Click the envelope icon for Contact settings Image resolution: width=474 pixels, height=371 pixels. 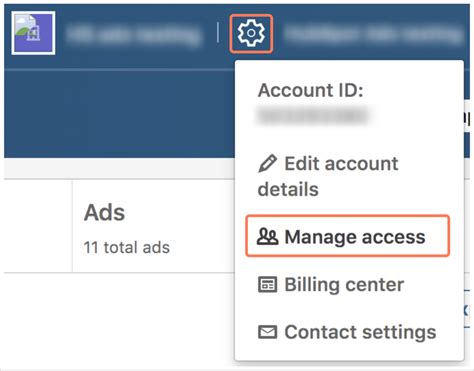point(267,332)
